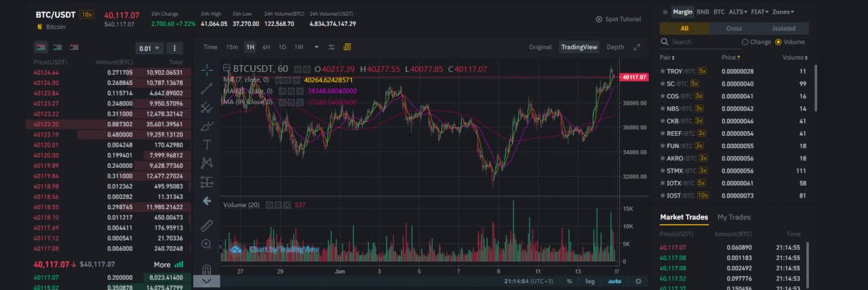Screen dimensions: 868x290
Task: Open the Spot Tutorial play icon
Action: coord(599,19)
